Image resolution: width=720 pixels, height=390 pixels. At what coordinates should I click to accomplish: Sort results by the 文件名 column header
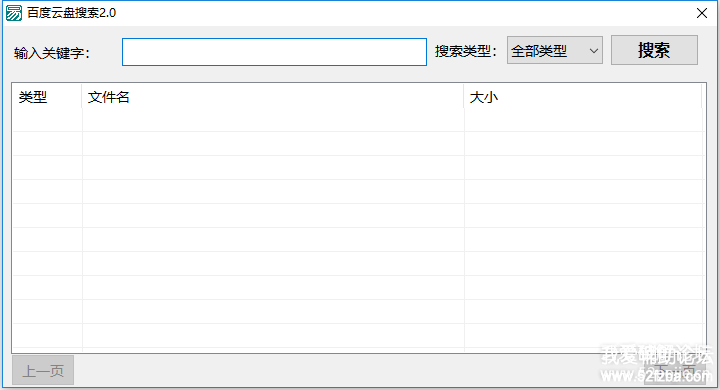point(273,97)
